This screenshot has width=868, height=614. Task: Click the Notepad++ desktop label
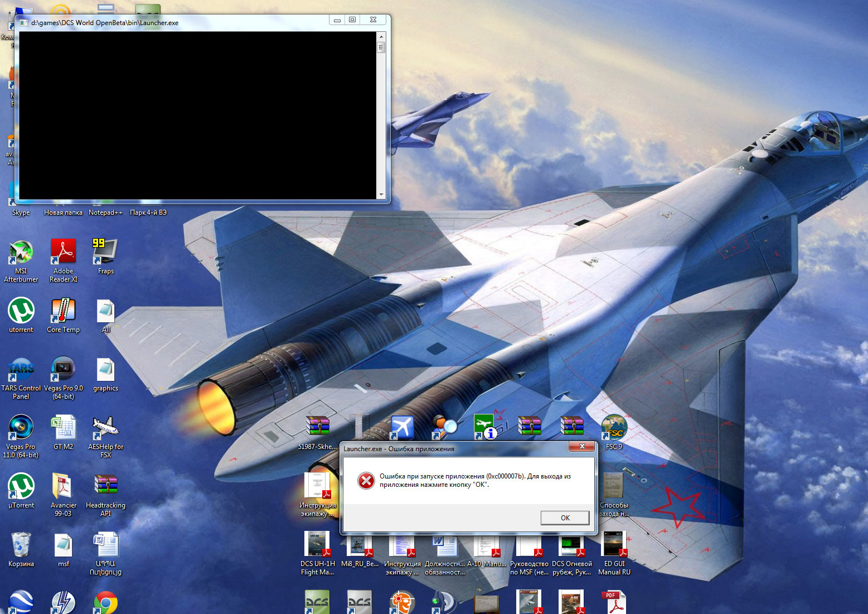coord(105,212)
